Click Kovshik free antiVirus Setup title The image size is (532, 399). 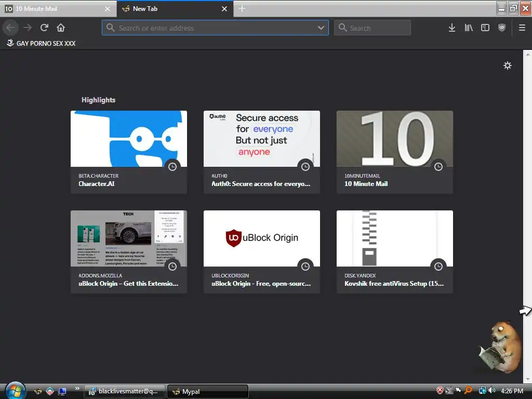[394, 284]
